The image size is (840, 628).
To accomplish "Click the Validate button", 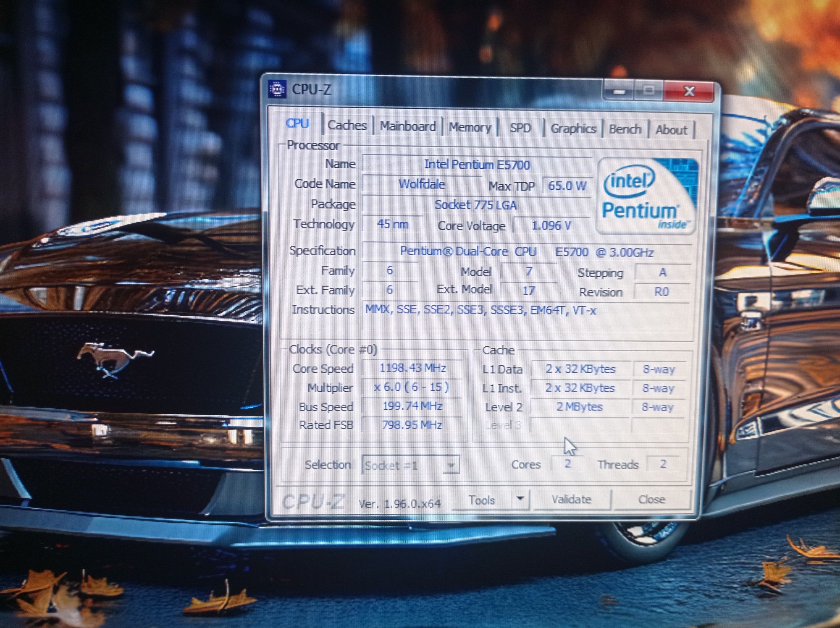I will 571,499.
